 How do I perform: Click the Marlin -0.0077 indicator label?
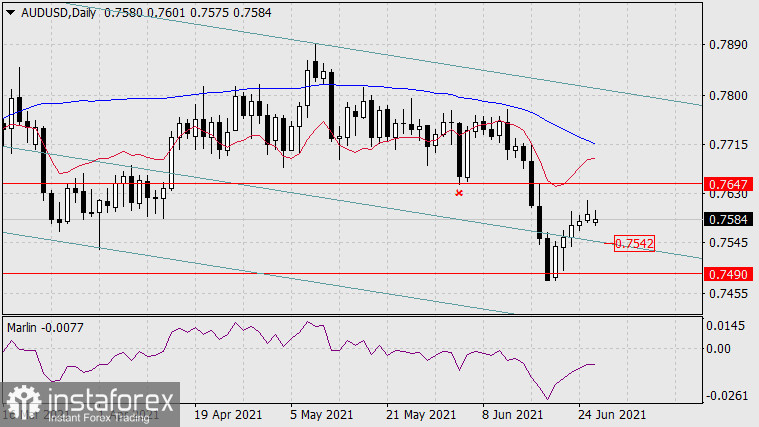[x=46, y=326]
